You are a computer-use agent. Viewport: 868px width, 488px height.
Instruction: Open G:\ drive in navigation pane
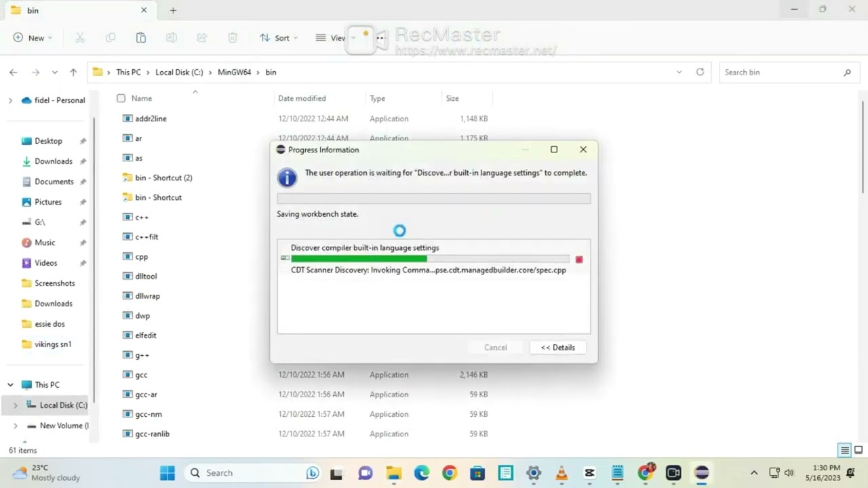[39, 222]
